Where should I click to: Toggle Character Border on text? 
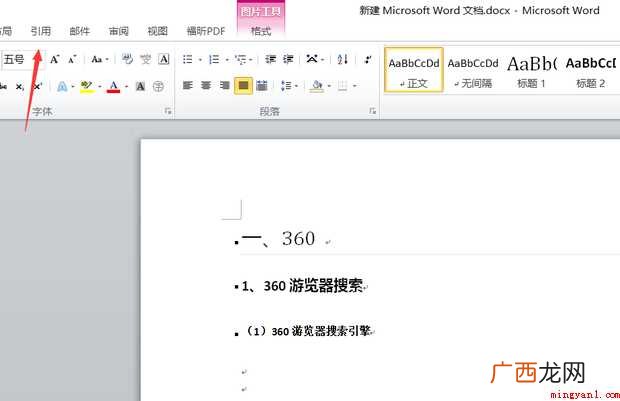pyautogui.click(x=164, y=59)
